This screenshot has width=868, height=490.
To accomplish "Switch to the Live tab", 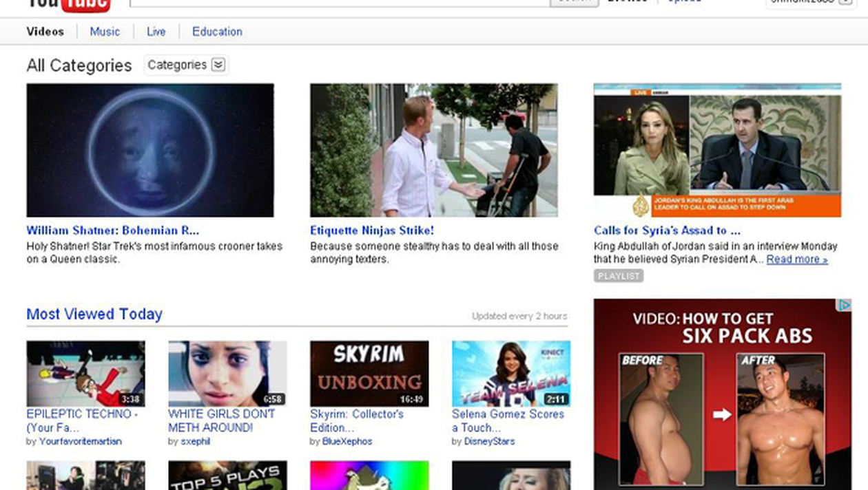I will click(156, 32).
